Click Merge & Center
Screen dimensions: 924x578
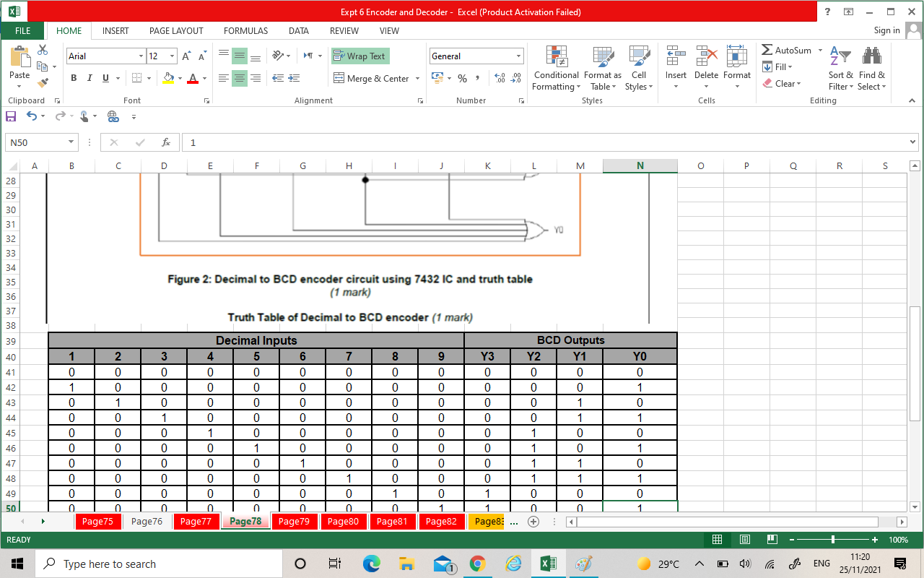370,78
